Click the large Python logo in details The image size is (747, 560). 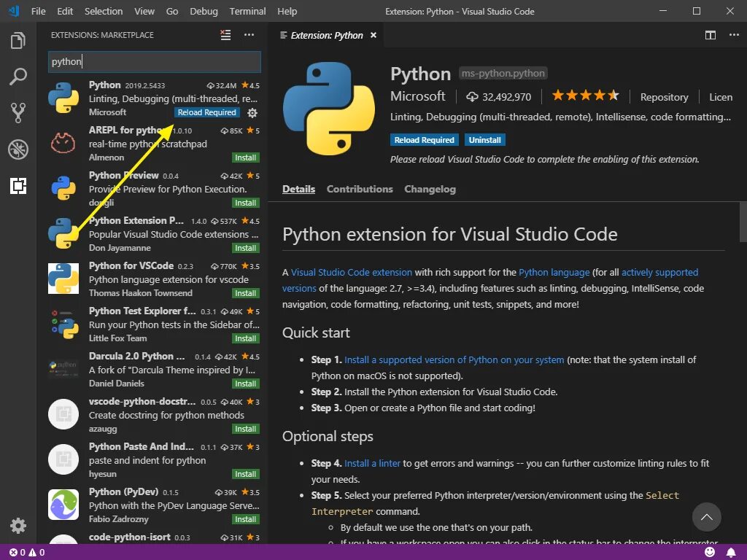[x=329, y=109]
